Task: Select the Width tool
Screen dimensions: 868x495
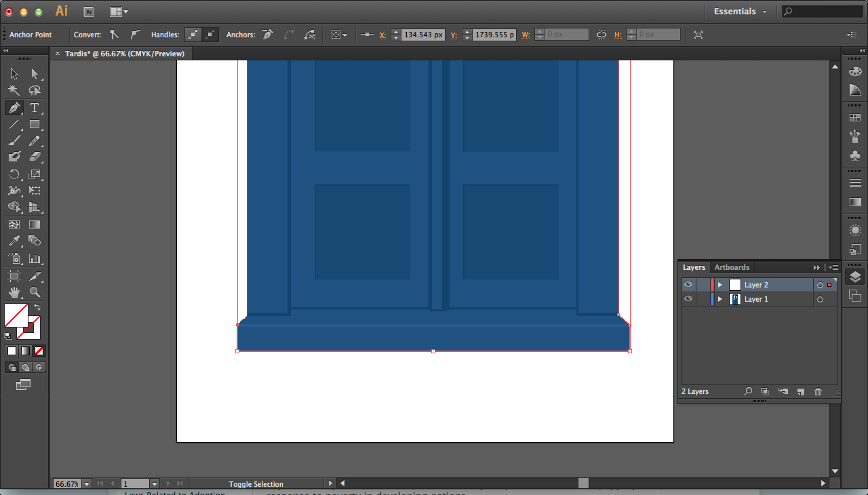Action: pos(14,191)
